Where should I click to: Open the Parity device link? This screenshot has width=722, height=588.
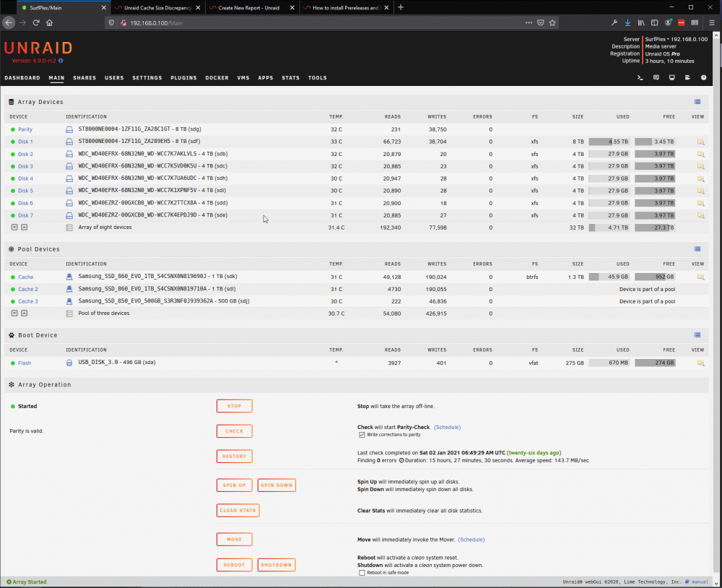click(x=25, y=129)
